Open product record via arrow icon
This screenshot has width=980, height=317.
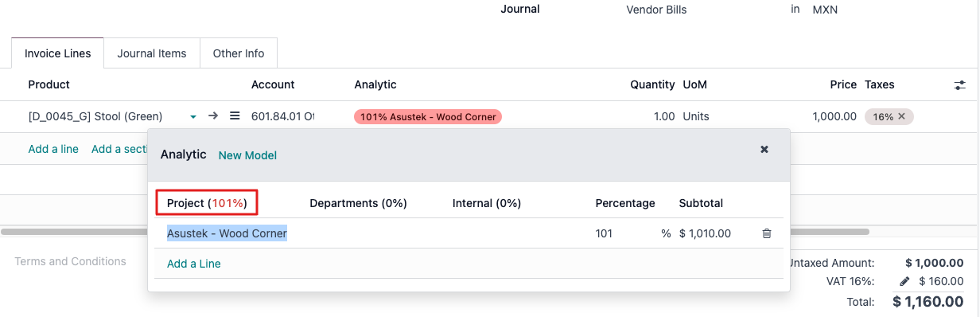[x=213, y=116]
